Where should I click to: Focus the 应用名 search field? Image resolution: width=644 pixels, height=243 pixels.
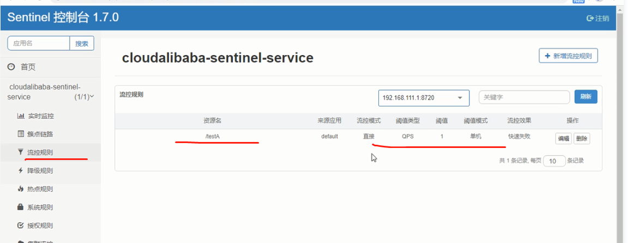point(39,43)
